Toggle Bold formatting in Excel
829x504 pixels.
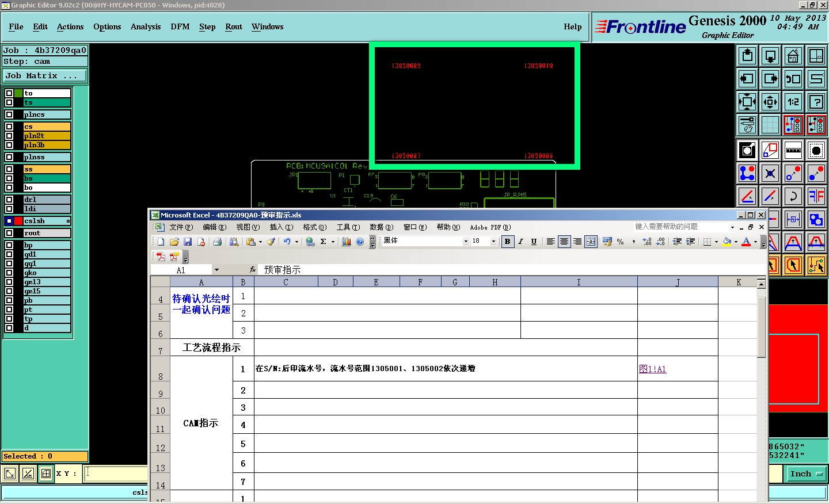tap(507, 242)
